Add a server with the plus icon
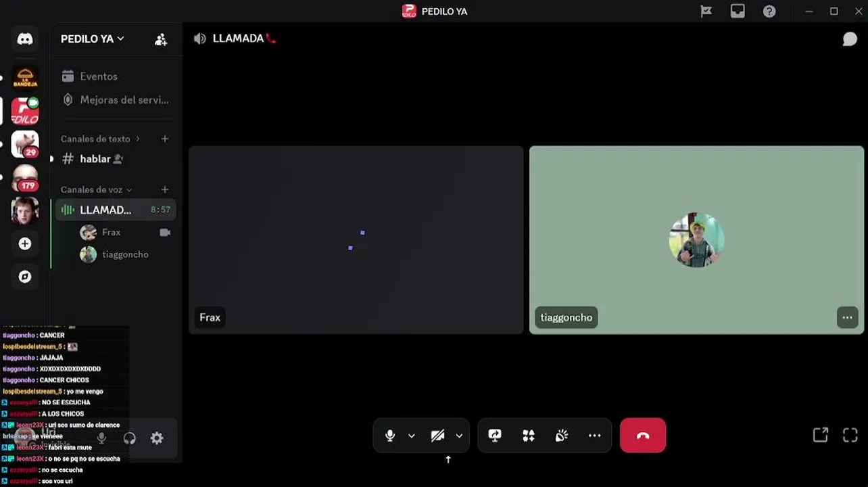This screenshot has width=868, height=487. pos(25,243)
